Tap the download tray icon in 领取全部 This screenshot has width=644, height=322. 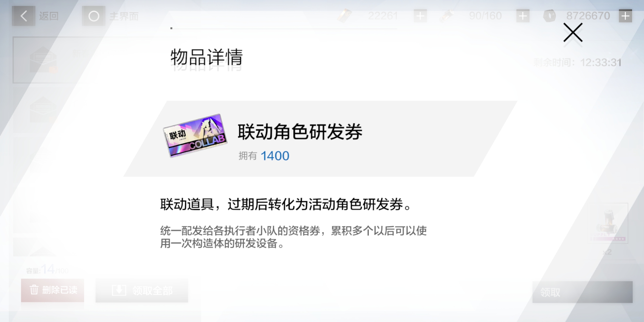pos(119,290)
